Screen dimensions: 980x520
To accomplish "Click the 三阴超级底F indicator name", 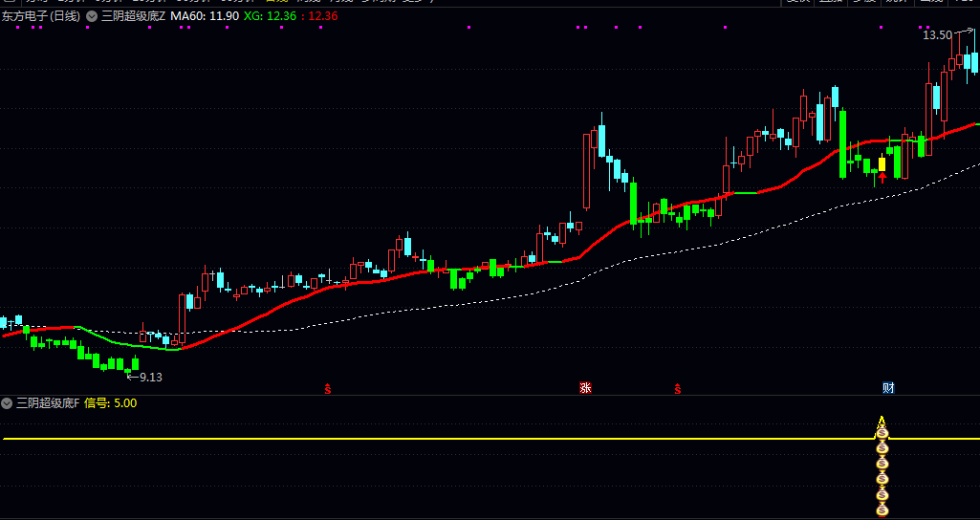I will (48, 403).
